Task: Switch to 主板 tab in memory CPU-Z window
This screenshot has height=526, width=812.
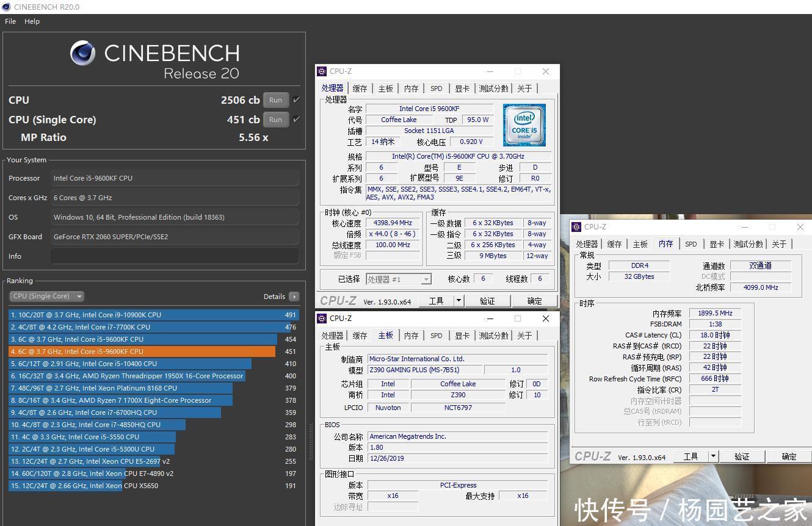Action: click(x=640, y=244)
